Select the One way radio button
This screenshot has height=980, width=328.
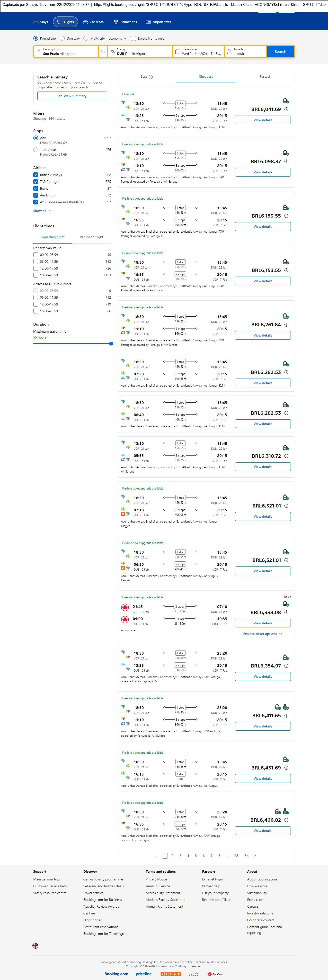coord(62,38)
